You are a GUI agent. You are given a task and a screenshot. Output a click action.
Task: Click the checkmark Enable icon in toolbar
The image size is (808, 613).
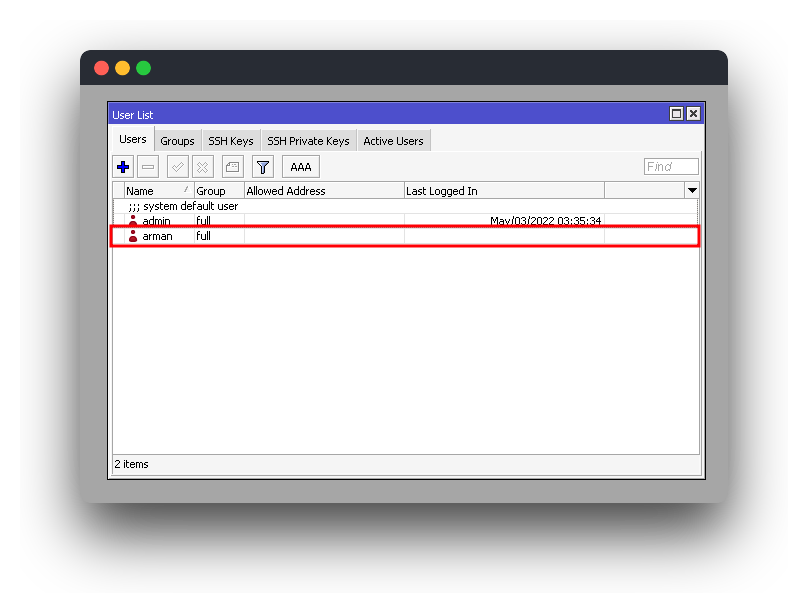[x=178, y=167]
